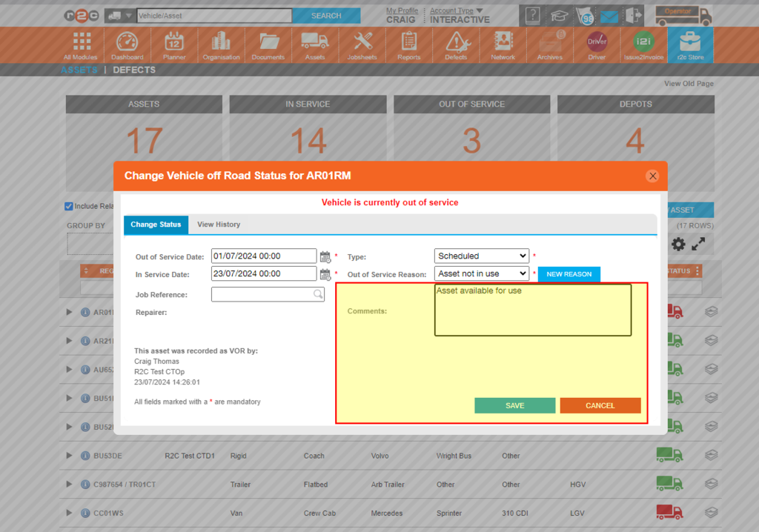Viewport: 759px width, 532px height.
Task: Expand the CC01WS asset row
Action: (x=69, y=513)
